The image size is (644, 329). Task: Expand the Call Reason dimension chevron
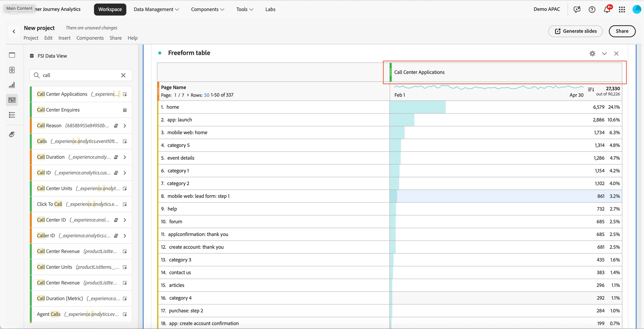tap(125, 126)
